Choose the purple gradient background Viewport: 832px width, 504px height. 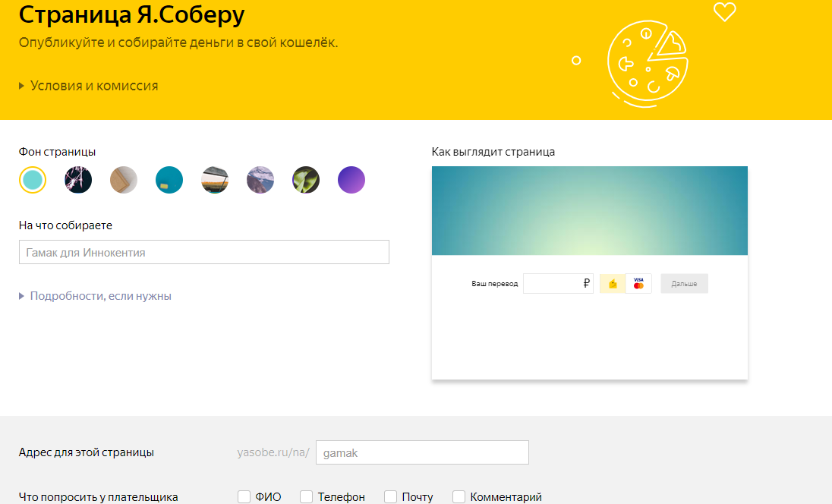[x=351, y=180]
